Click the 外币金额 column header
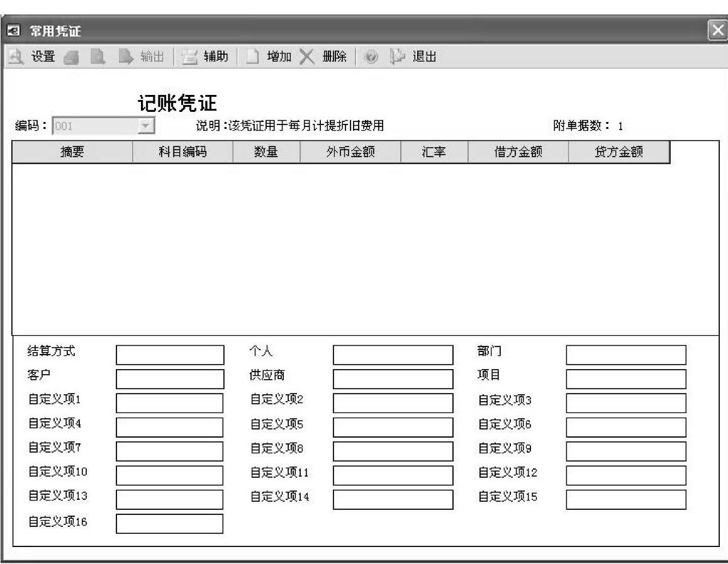This screenshot has width=728, height=564. (350, 152)
